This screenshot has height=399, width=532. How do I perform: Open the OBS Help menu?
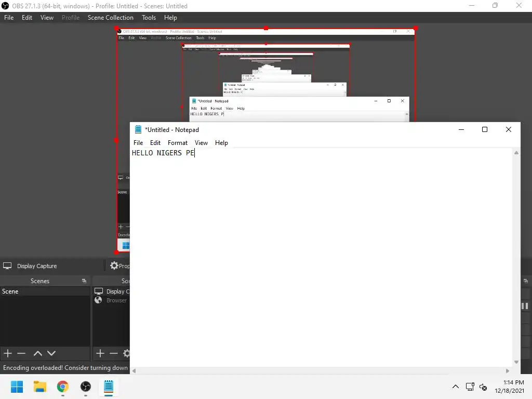pos(170,18)
